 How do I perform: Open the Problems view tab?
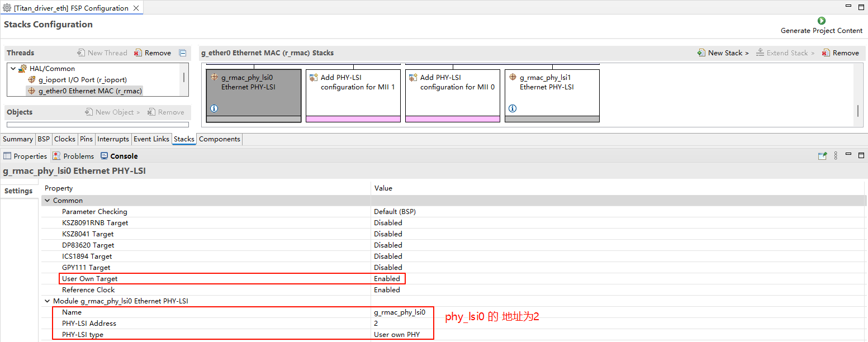click(73, 156)
